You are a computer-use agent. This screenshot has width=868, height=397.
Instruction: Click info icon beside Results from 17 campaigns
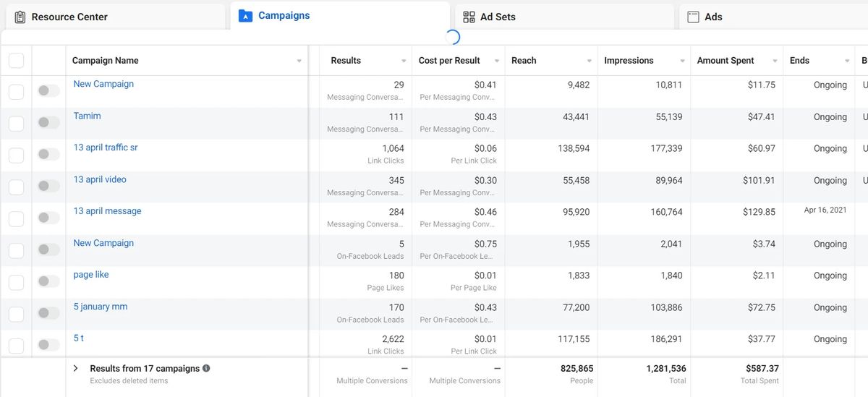(x=206, y=368)
